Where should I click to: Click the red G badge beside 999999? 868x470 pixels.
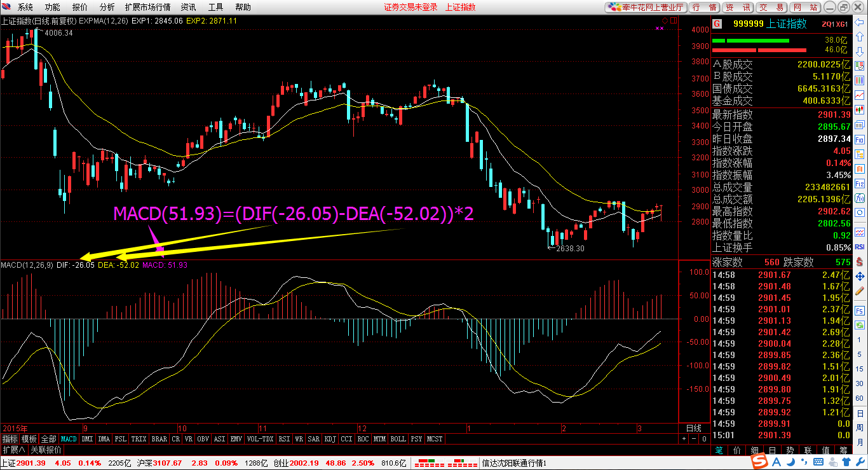[x=717, y=24]
